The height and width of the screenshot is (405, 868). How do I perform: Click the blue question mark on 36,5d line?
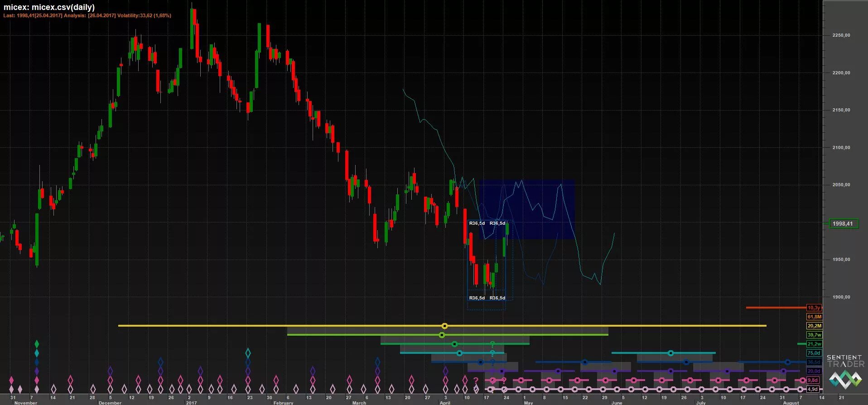[492, 362]
